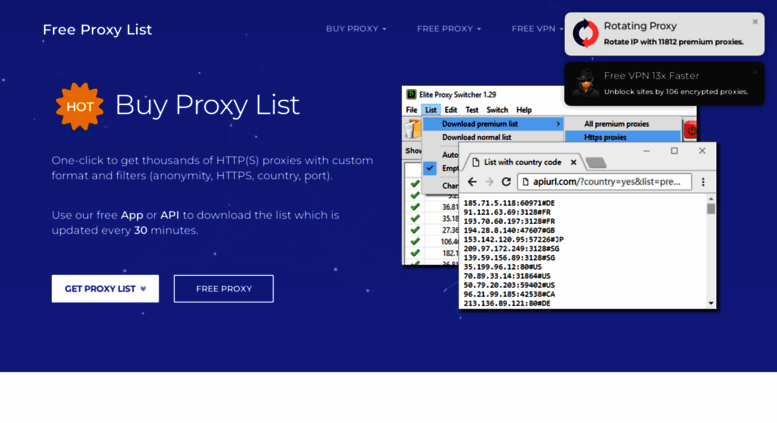Close the List with country code tab

[573, 162]
